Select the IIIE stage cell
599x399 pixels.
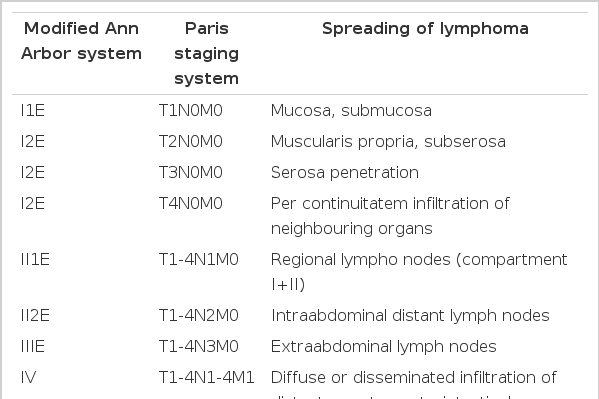[33, 347]
